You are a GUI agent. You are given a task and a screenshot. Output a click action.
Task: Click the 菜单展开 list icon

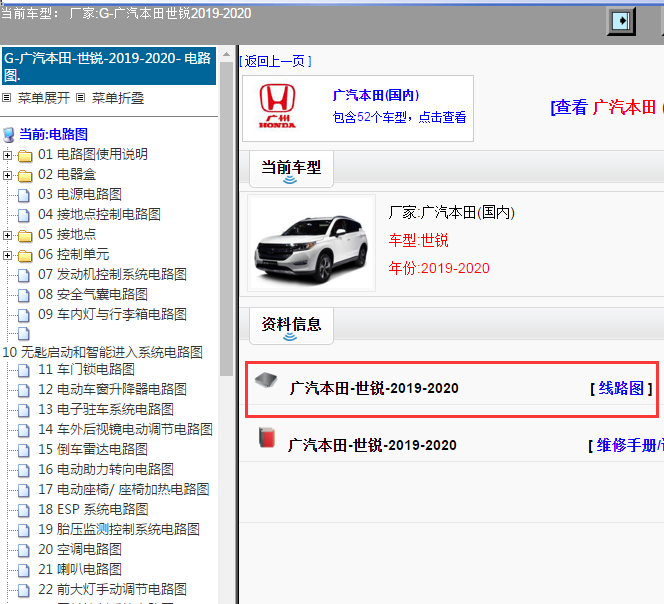6,98
